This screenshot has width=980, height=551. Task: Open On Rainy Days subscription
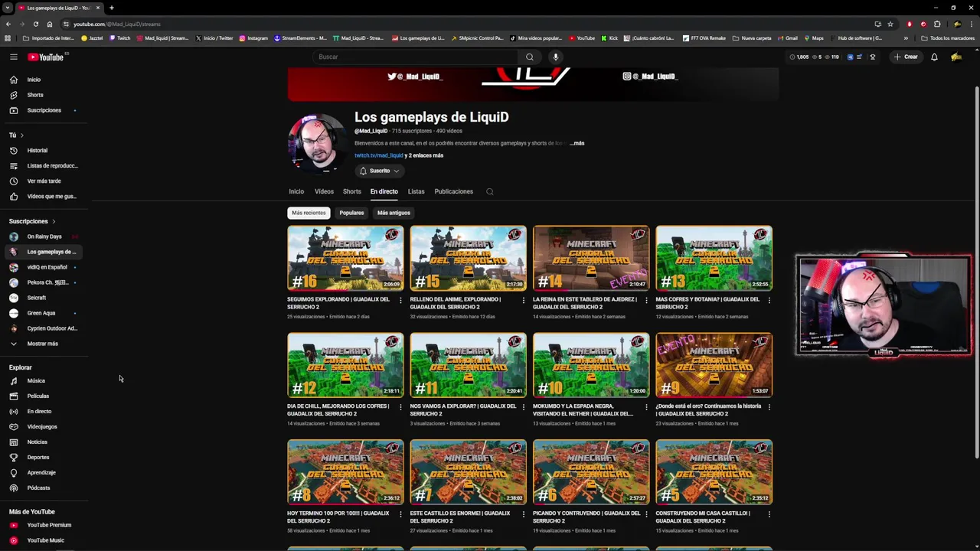point(44,236)
